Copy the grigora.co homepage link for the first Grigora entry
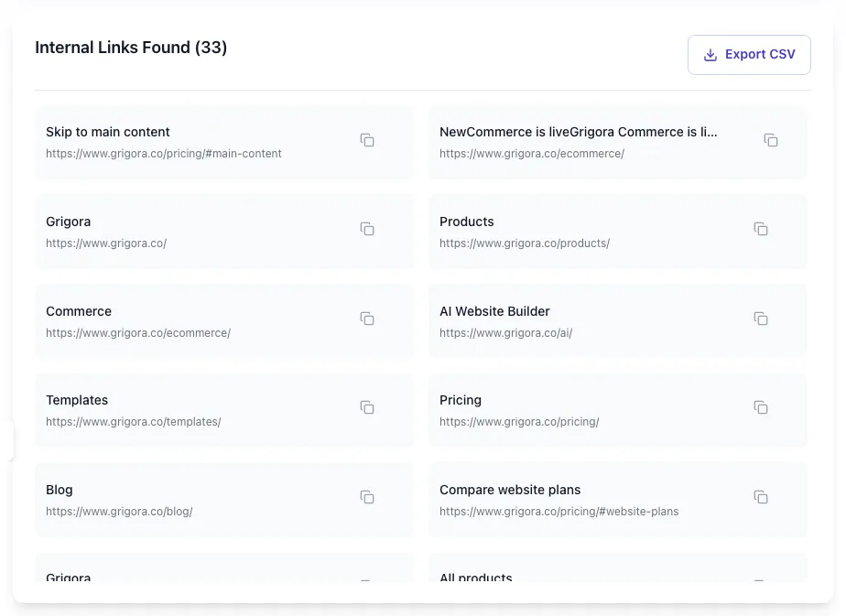846x616 pixels. [x=367, y=229]
